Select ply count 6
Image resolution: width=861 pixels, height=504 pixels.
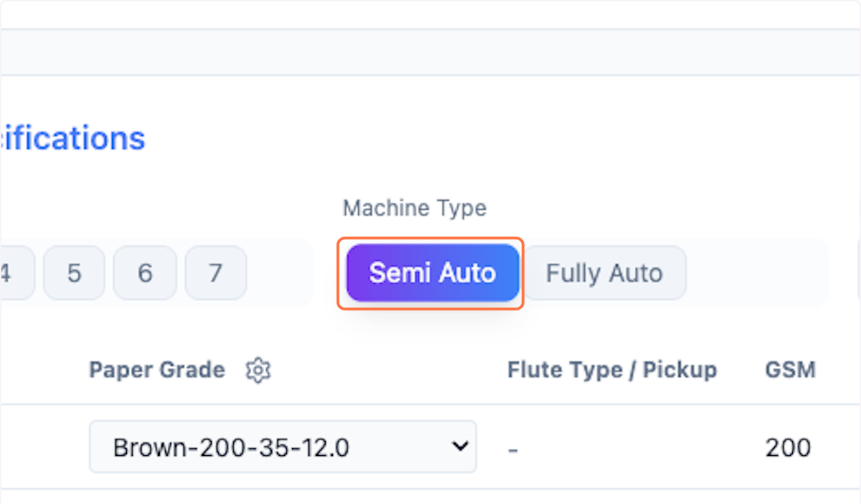pyautogui.click(x=144, y=272)
